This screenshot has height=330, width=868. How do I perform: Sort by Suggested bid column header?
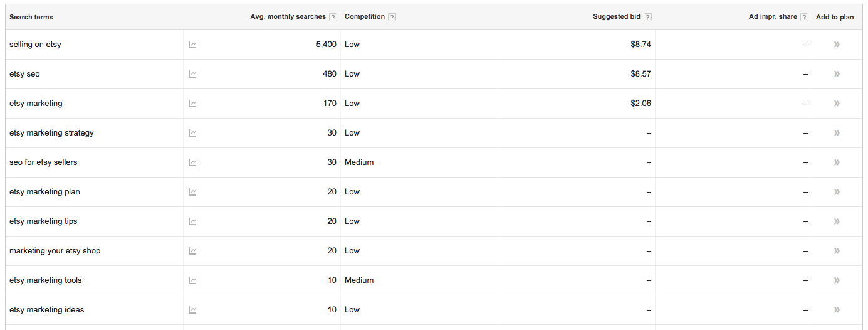pos(617,17)
